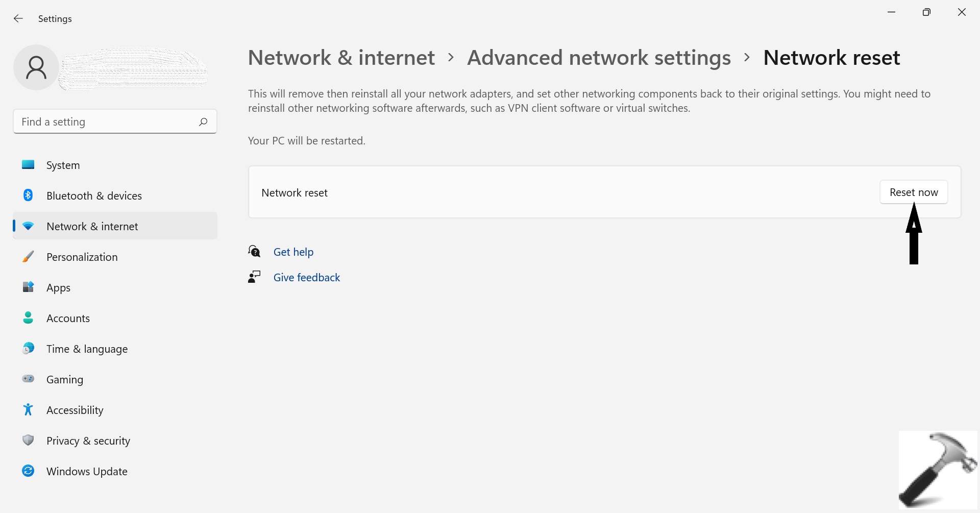Click the Bluetooth icon in sidebar
The width and height of the screenshot is (980, 513).
(28, 196)
